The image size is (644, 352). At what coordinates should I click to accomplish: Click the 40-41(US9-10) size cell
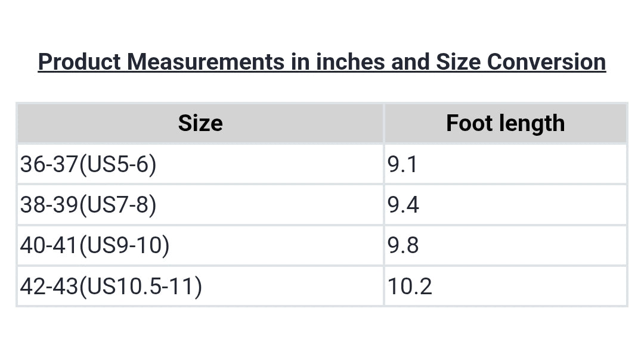(94, 245)
